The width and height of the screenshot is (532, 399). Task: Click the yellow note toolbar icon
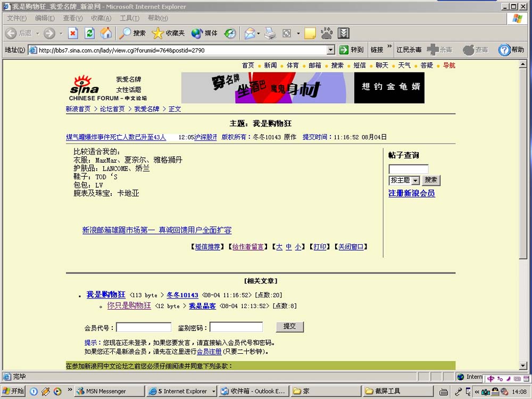point(310,33)
